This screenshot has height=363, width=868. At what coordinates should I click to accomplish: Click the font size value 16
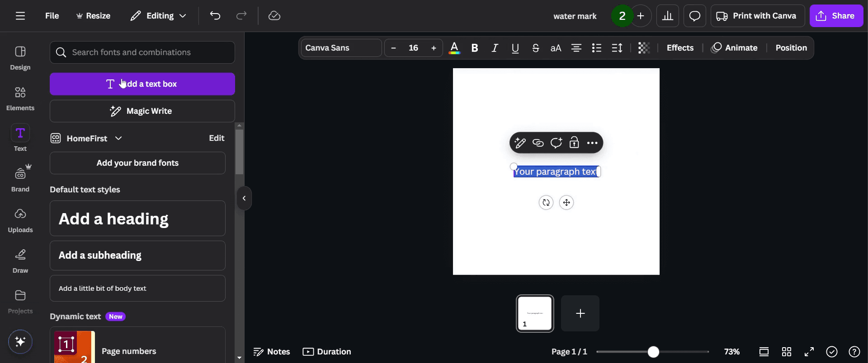click(413, 48)
